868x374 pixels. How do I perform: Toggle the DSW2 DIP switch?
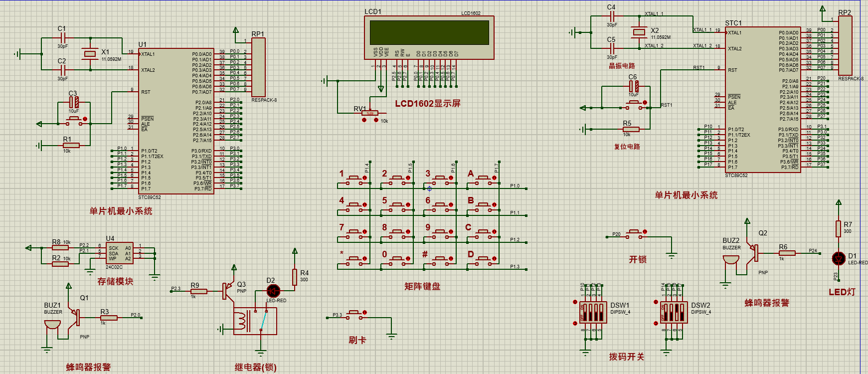coord(674,312)
